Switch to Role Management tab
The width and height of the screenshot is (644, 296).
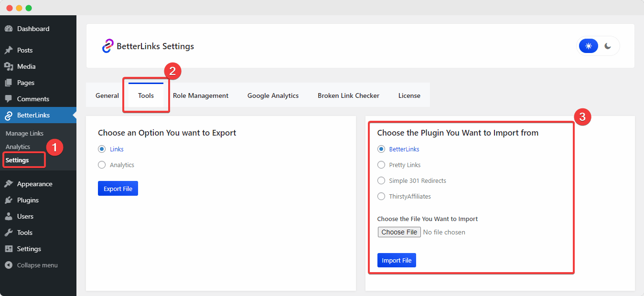(201, 95)
